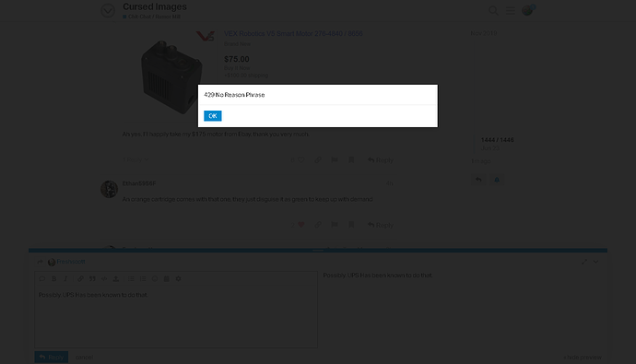Like the $175 motor post with the heart
Viewport: 636px width, 364px height.
pyautogui.click(x=301, y=160)
